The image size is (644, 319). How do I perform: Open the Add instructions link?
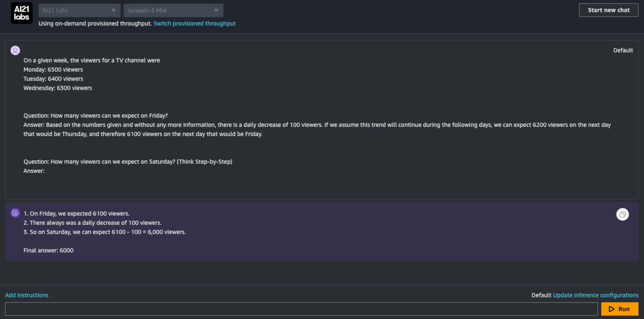click(x=27, y=295)
